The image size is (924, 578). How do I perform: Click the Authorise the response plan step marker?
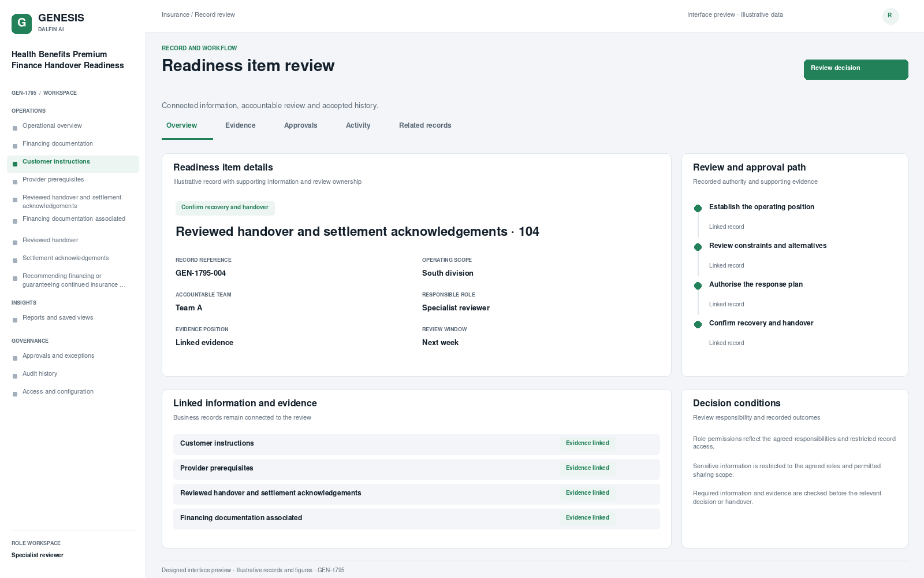pos(698,286)
